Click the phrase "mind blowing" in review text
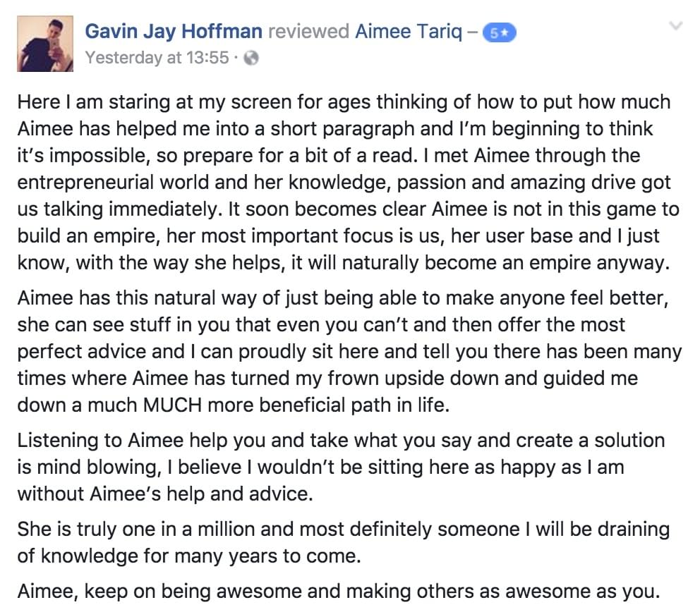Image resolution: width=700 pixels, height=612 pixels. click(x=98, y=467)
